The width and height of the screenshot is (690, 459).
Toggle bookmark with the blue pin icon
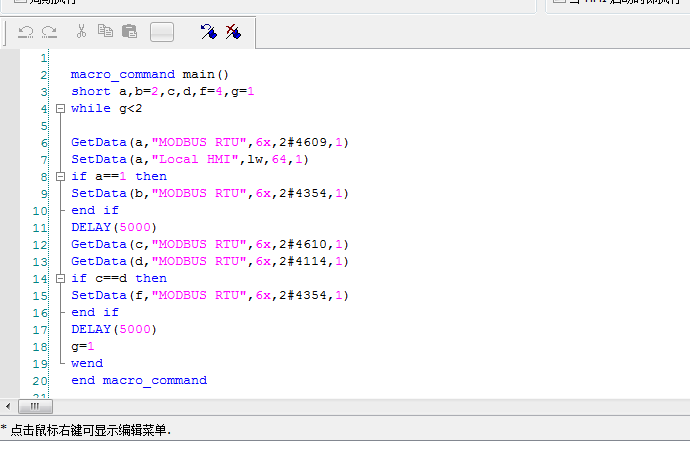coord(208,32)
